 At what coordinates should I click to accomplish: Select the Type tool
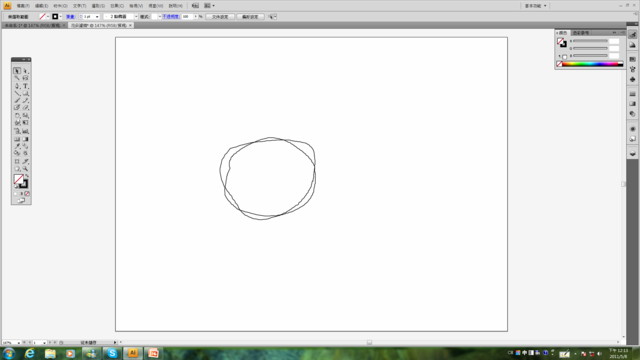[x=25, y=86]
